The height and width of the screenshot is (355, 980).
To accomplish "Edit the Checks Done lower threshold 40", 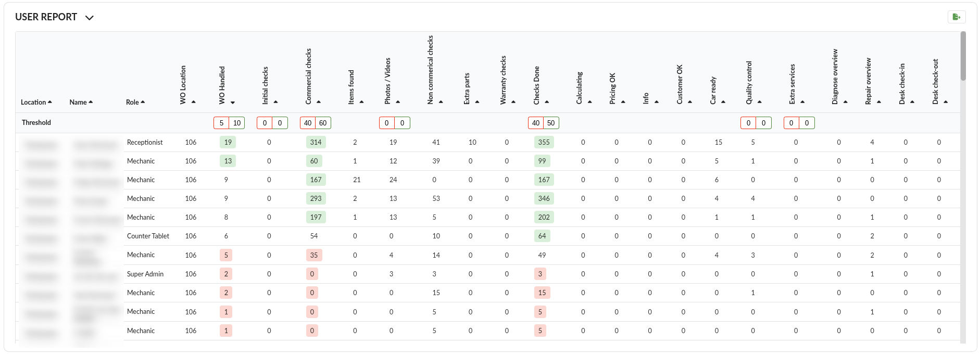I will (536, 123).
